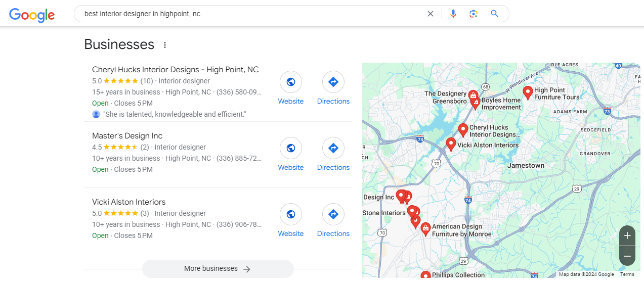Open website icon for Master's Design Inc

click(x=291, y=148)
